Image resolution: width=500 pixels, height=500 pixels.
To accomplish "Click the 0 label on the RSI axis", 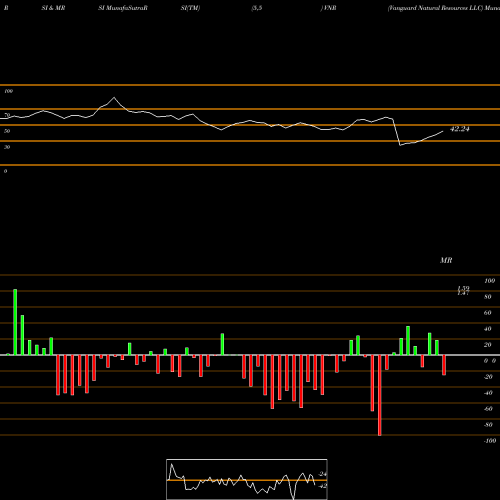I will coord(5,171).
